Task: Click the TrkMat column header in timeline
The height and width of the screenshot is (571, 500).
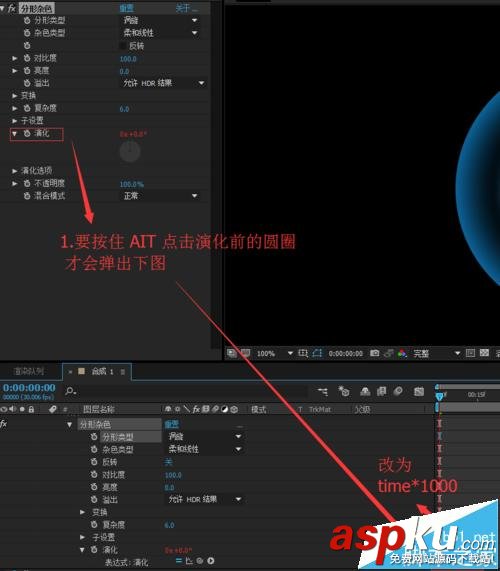Action: click(320, 409)
